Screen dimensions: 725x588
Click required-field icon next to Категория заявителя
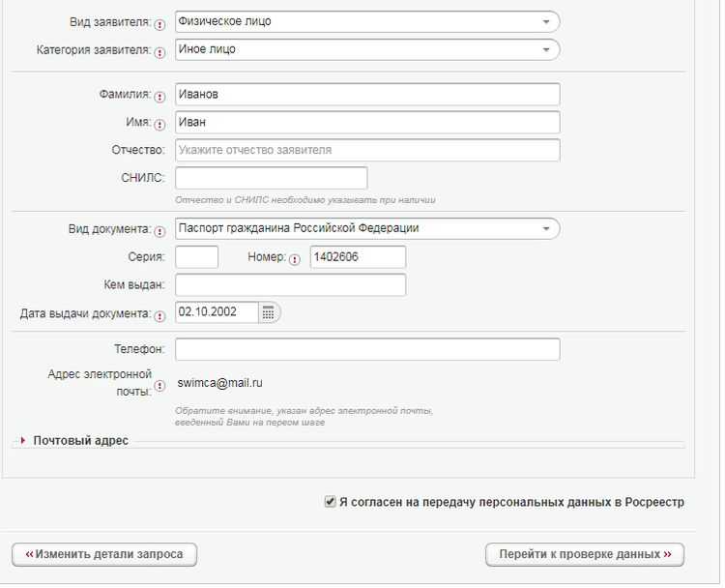(x=159, y=51)
